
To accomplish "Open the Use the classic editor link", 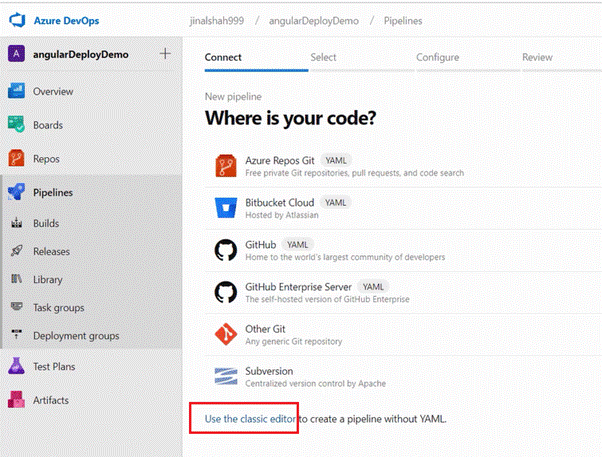I will point(250,419).
